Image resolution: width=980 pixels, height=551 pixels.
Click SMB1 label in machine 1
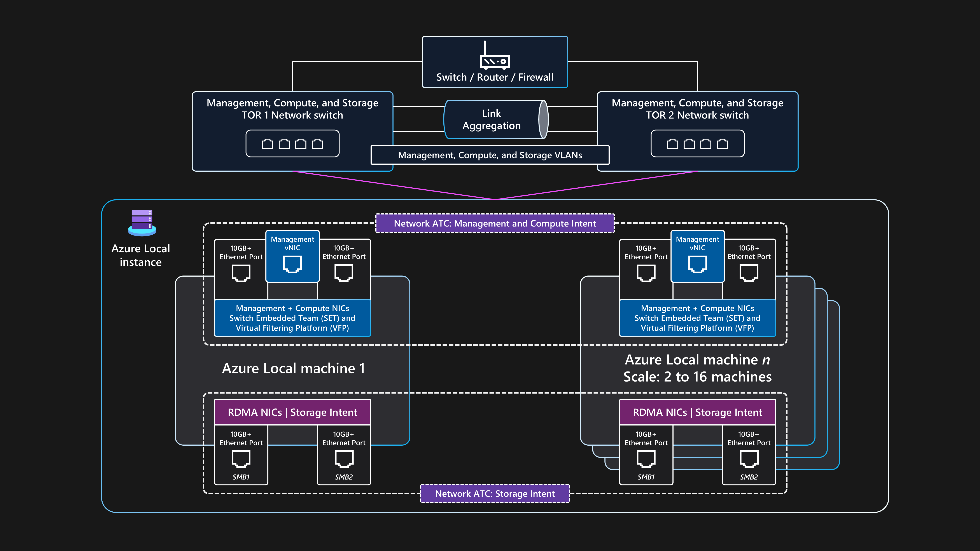tap(241, 477)
